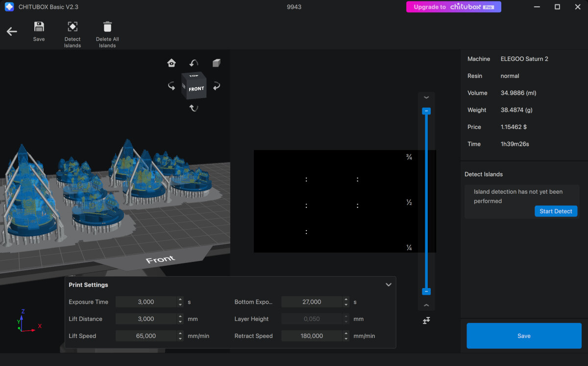Rotate view with the bottom curved arrow
Viewport: 588px width, 366px height.
194,108
